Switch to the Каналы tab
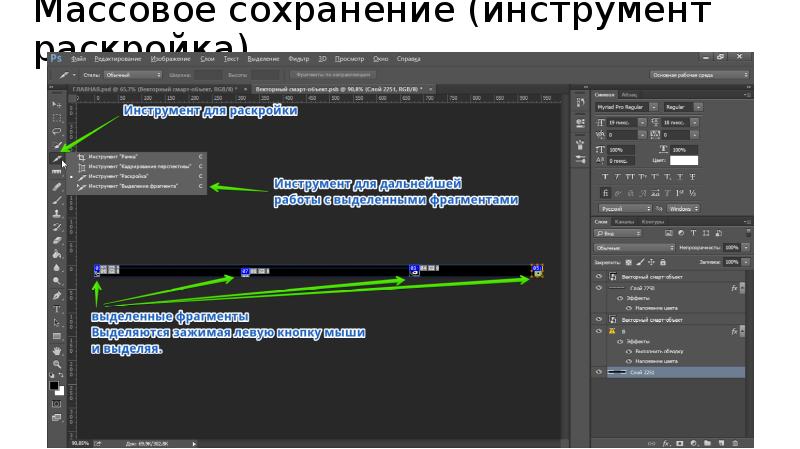The image size is (800, 449). [x=624, y=222]
